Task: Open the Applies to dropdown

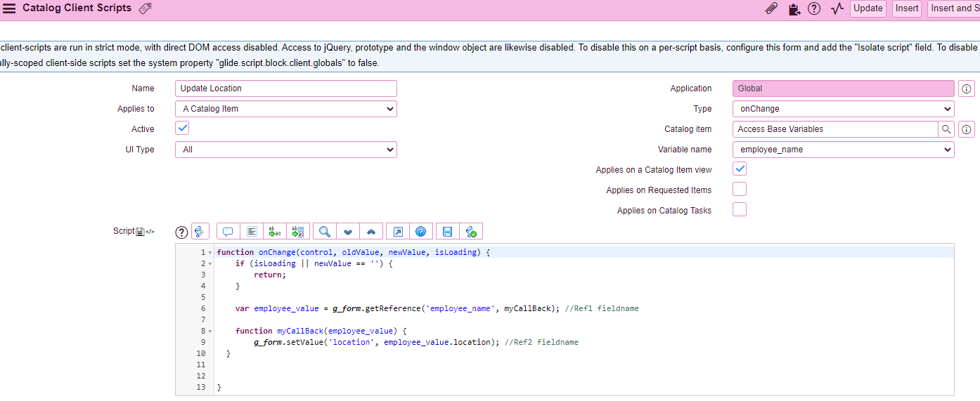Action: click(x=286, y=109)
